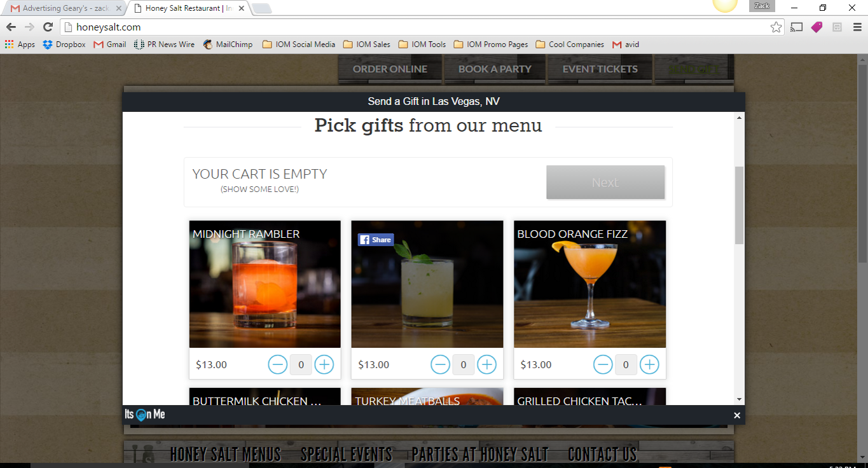Open the Cool Companies bookmark folder

570,45
